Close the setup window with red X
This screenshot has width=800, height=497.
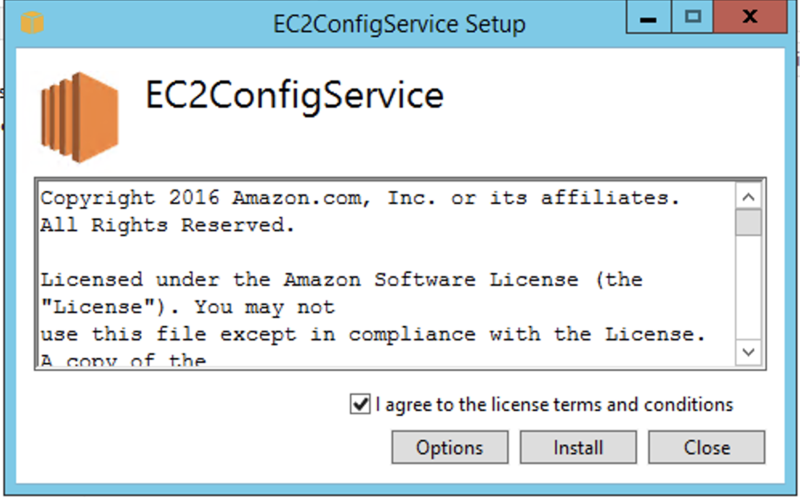pos(749,19)
